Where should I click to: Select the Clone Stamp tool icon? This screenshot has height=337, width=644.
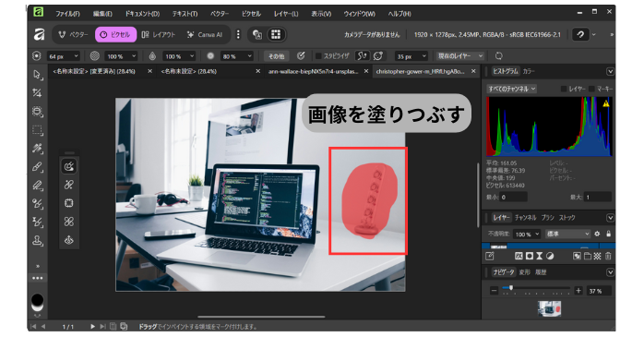(x=38, y=240)
